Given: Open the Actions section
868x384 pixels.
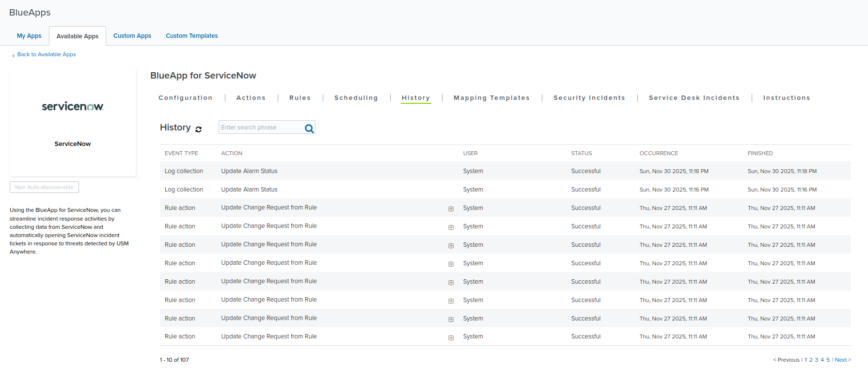Looking at the screenshot, I should tap(251, 98).
